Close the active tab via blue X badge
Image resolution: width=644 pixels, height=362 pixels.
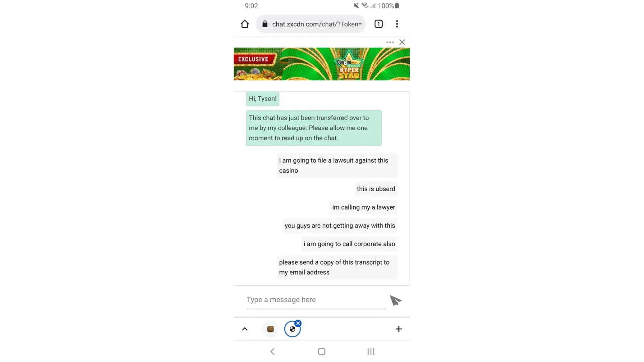[298, 323]
